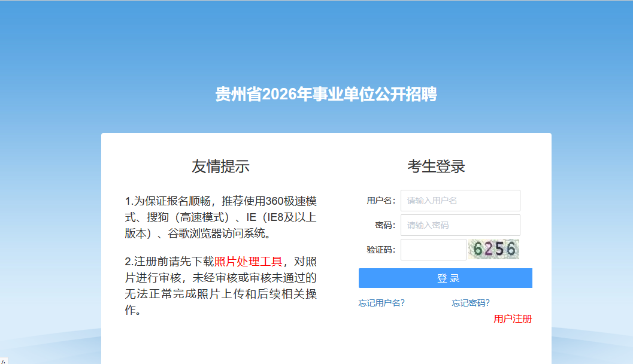This screenshot has width=633, height=364.
Task: Click the 考生登录 heading
Action: click(436, 166)
